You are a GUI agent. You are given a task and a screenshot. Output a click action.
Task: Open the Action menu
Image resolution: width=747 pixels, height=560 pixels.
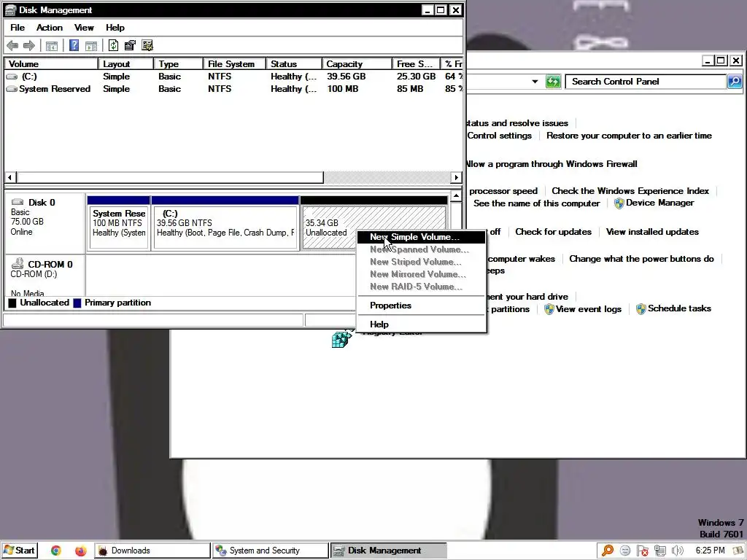click(50, 28)
